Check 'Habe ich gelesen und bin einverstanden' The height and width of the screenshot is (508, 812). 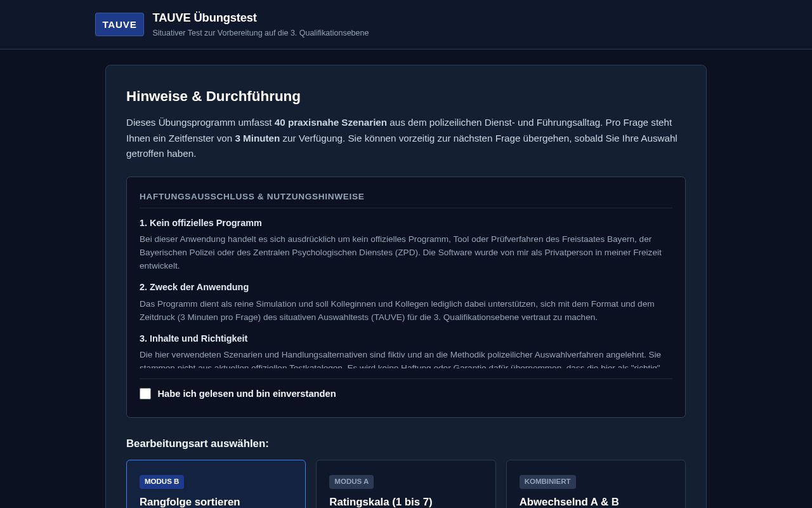pyautogui.click(x=145, y=394)
